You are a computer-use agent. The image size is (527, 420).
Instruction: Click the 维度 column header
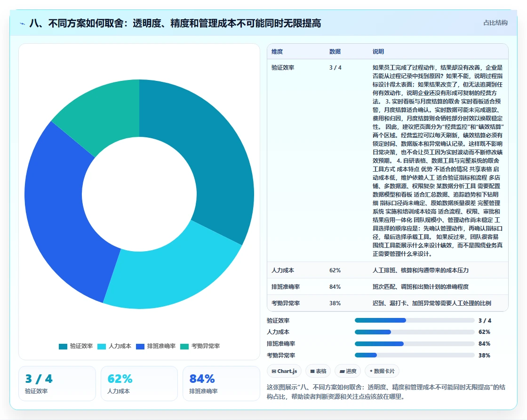coord(277,51)
